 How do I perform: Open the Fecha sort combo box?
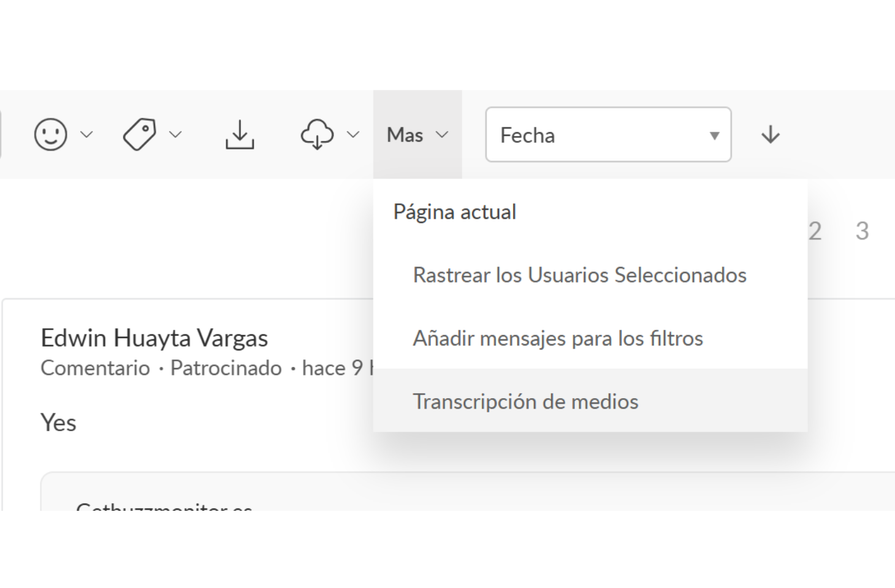tap(607, 135)
